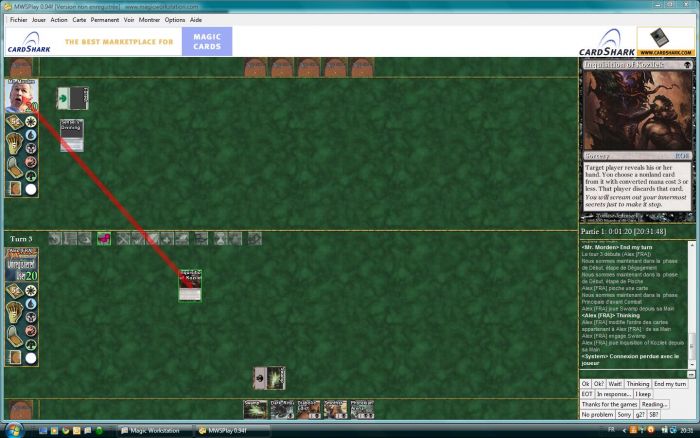Click your colorless mana circle
The height and width of the screenshot is (438, 700).
click(31, 358)
